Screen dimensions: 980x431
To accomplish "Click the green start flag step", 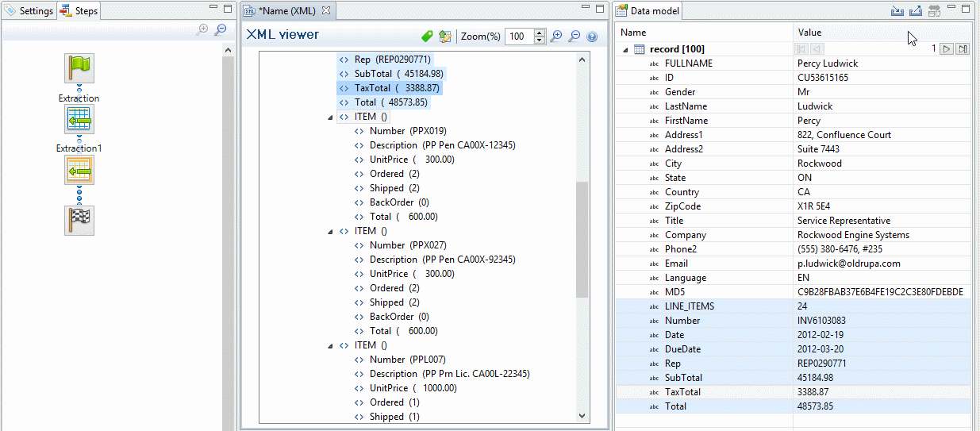I will tap(79, 68).
